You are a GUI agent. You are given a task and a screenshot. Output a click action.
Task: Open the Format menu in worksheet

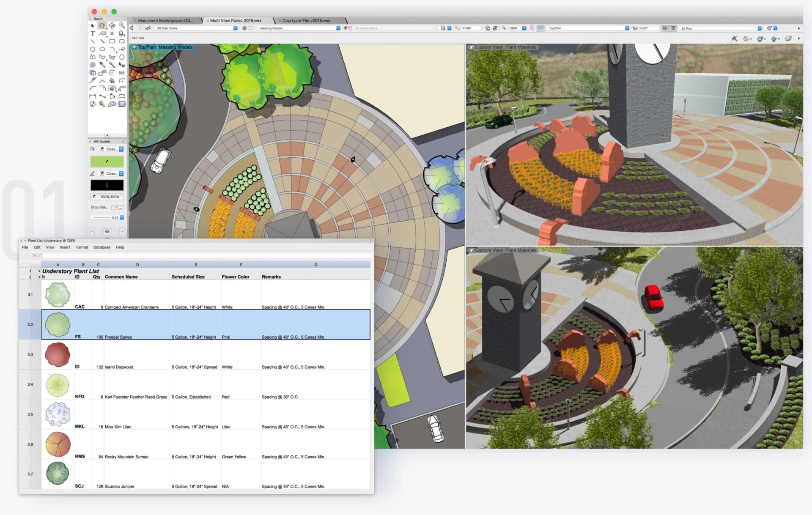[x=82, y=247]
